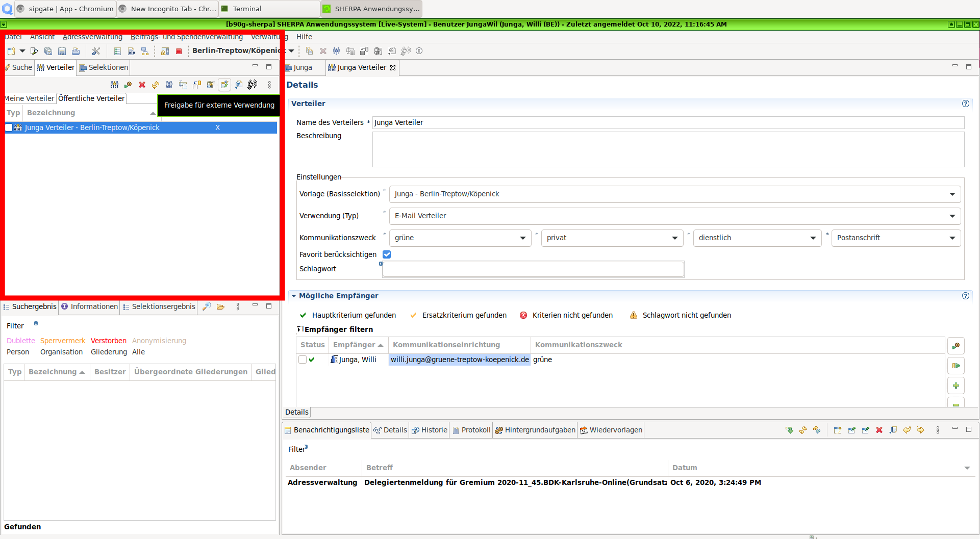Image resolution: width=980 pixels, height=539 pixels.
Task: Click the info circle icon in main toolbar
Action: [x=419, y=51]
